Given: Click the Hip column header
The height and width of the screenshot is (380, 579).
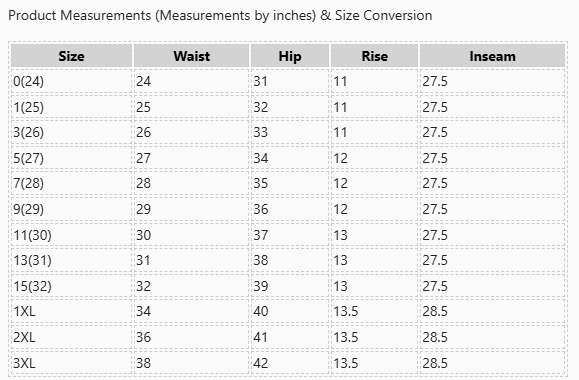Looking at the screenshot, I should pyautogui.click(x=290, y=56).
